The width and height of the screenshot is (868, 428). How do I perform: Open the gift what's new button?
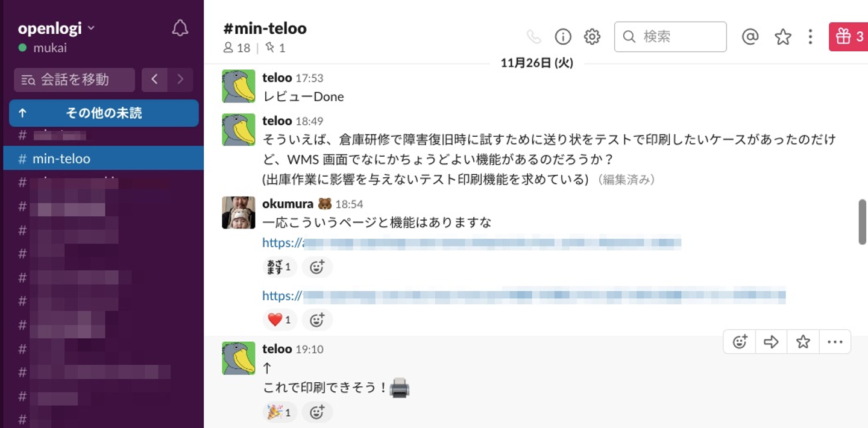click(x=849, y=37)
